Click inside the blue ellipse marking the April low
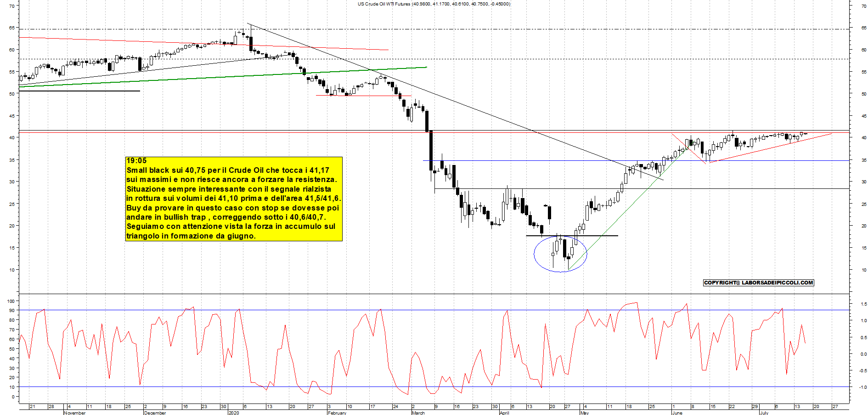 560,254
